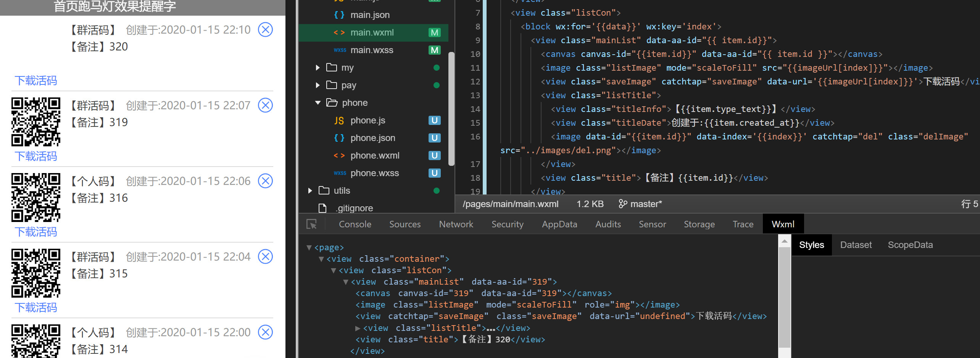This screenshot has width=980, height=358.
Task: Delete the entry with note 320
Action: pyautogui.click(x=265, y=29)
